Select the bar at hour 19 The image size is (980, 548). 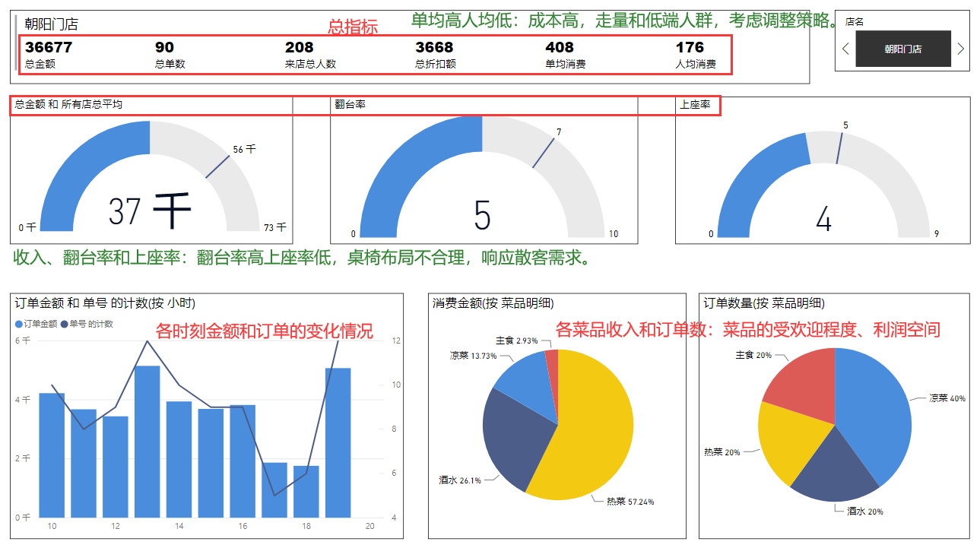click(x=338, y=442)
